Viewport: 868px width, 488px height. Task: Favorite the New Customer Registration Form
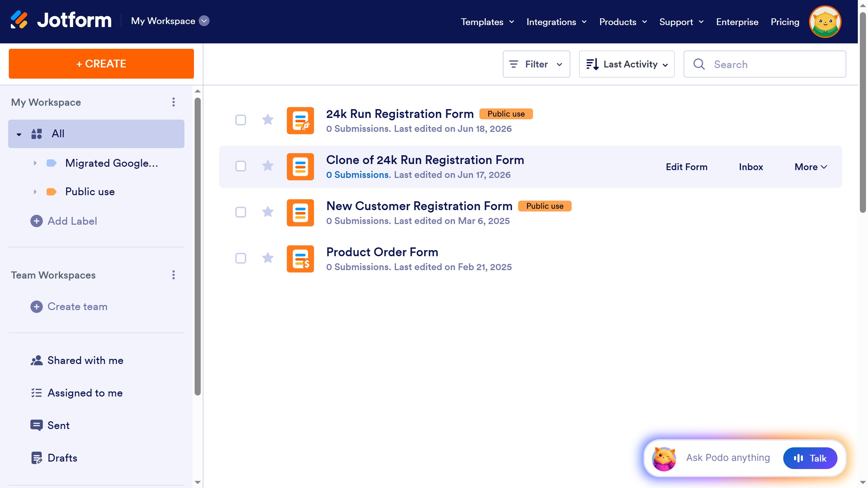coord(268,212)
